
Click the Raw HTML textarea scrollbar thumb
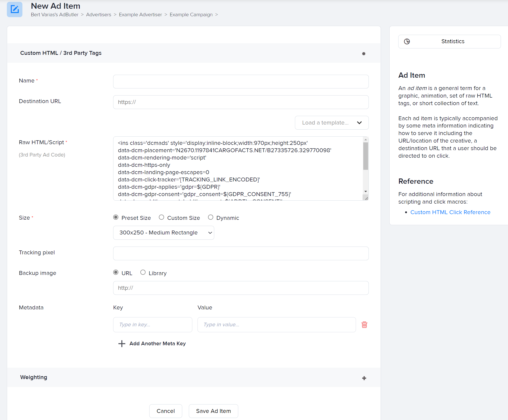point(366,156)
